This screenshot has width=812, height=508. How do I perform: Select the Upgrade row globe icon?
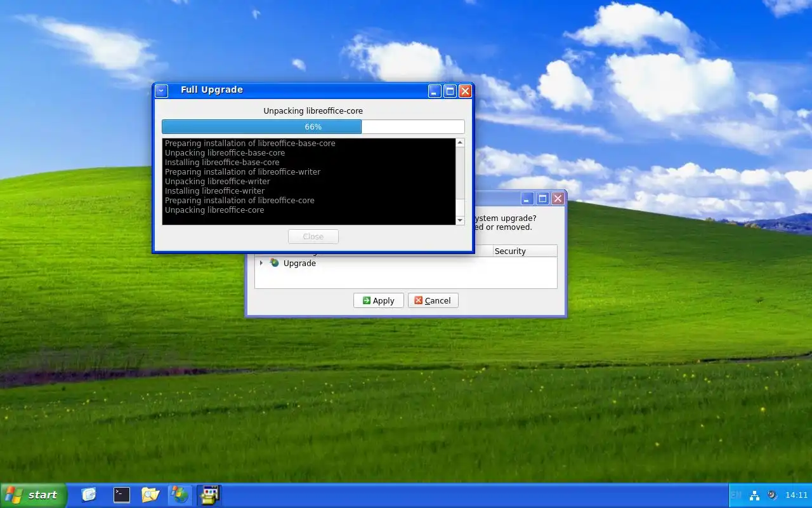click(275, 263)
